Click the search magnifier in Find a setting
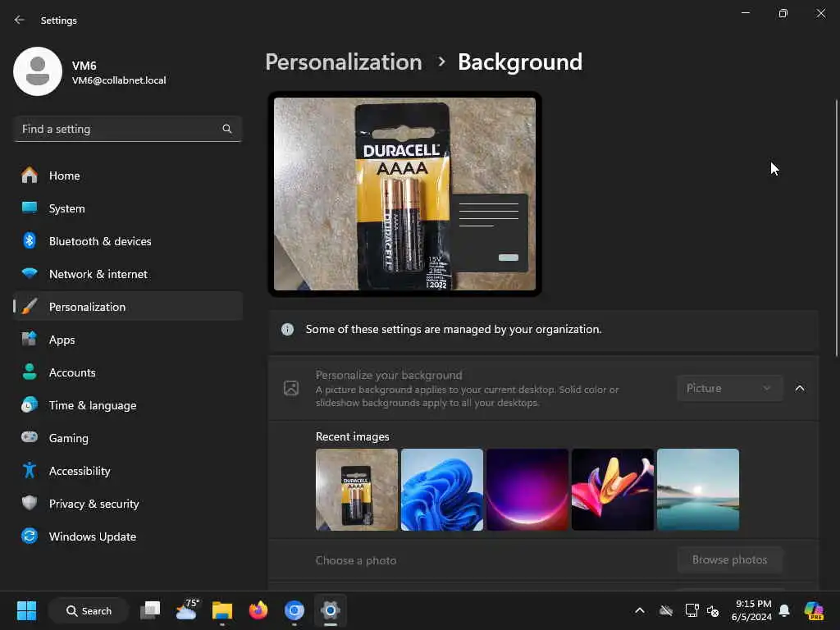This screenshot has width=840, height=630. pyautogui.click(x=227, y=129)
